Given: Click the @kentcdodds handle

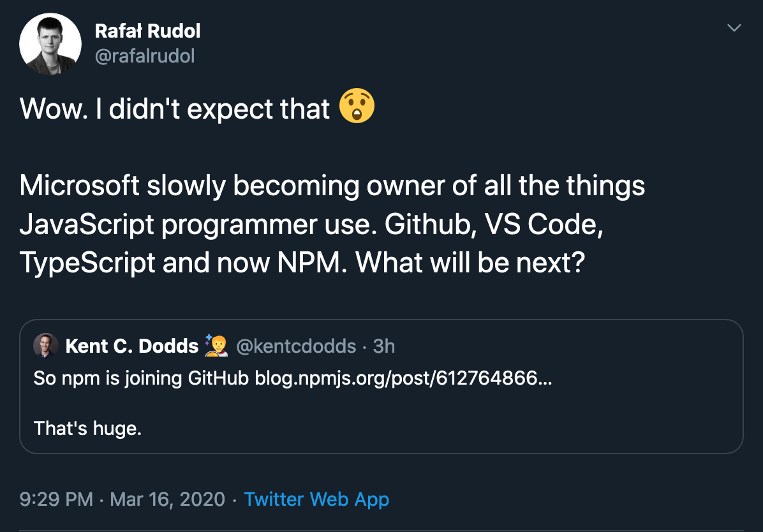Looking at the screenshot, I should 296,346.
